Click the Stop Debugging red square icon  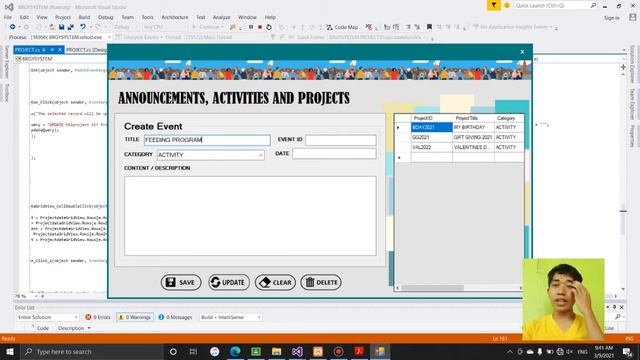pyautogui.click(x=260, y=27)
